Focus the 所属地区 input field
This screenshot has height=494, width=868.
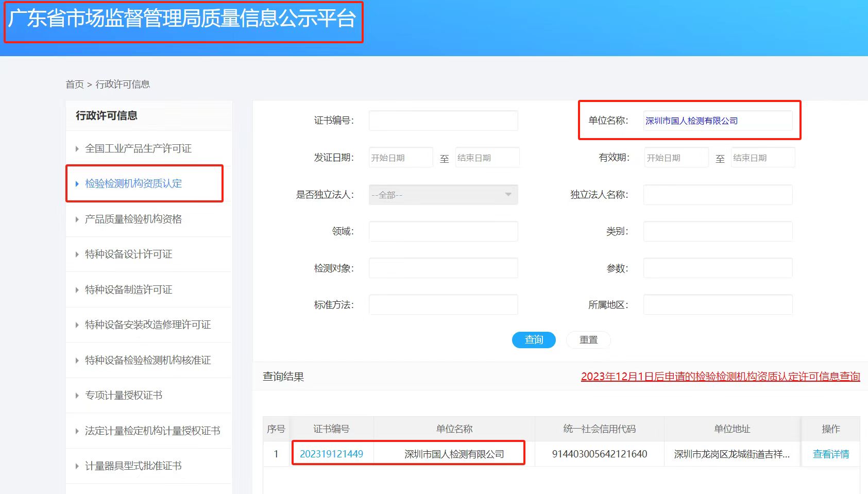click(x=718, y=304)
